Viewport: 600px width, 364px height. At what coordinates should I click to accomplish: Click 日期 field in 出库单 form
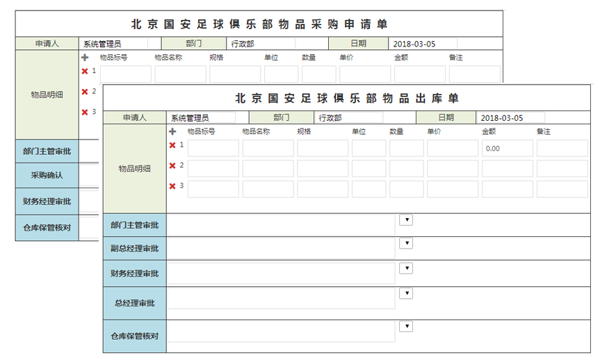(511, 118)
